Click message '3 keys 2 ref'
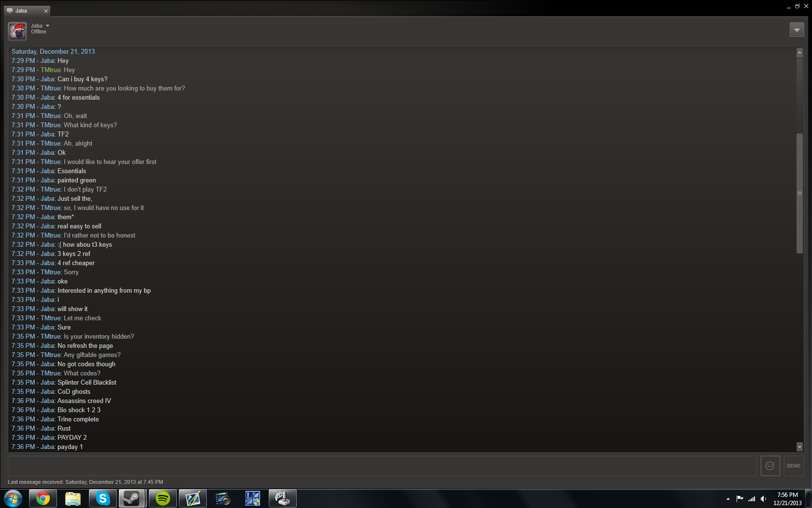The height and width of the screenshot is (508, 812). pos(74,254)
